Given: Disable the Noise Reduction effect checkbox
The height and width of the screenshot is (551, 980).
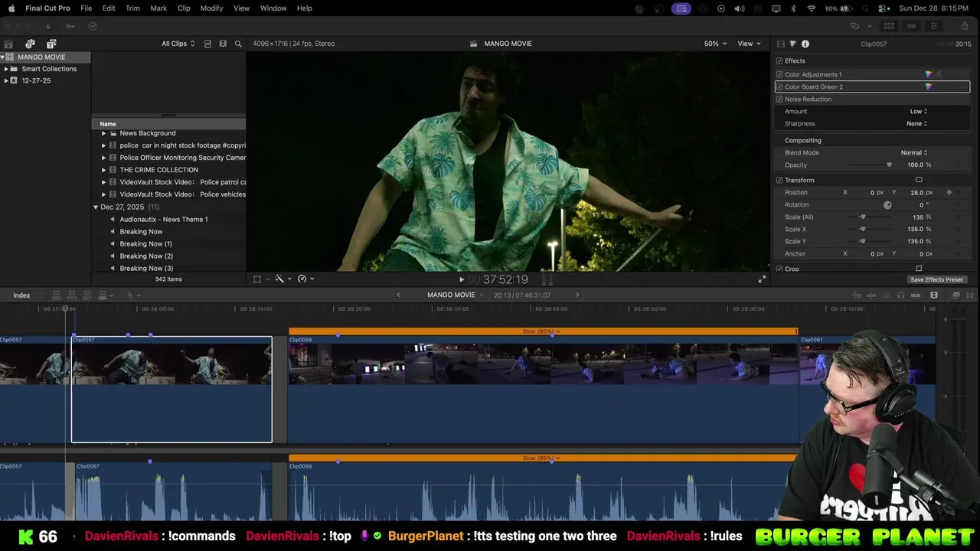Looking at the screenshot, I should [x=779, y=99].
